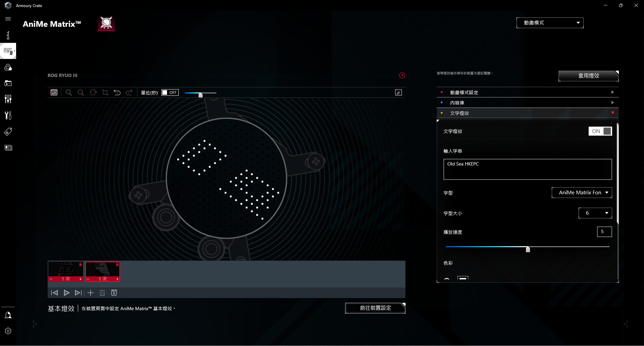Expand the 內容庫 section
The height and width of the screenshot is (346, 644).
click(x=528, y=102)
